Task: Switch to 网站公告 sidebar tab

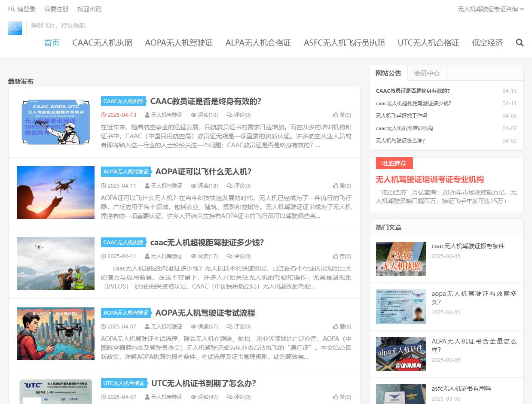Action: pos(388,73)
